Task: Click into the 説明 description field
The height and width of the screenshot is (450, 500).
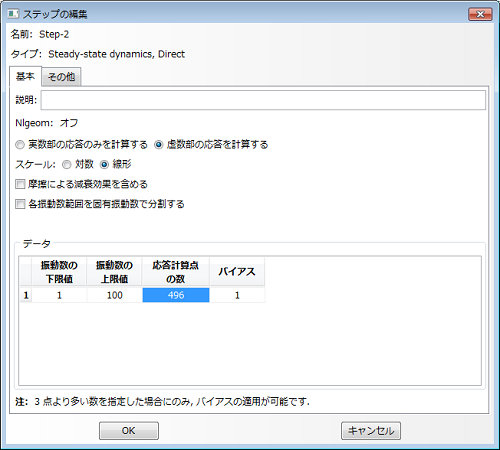Action: click(x=263, y=100)
